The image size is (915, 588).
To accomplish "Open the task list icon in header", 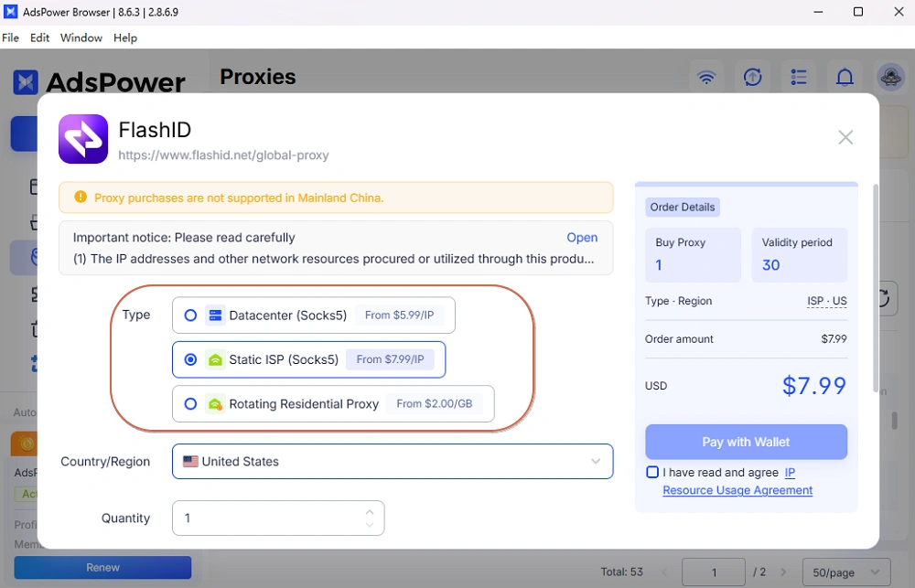I will click(x=799, y=77).
